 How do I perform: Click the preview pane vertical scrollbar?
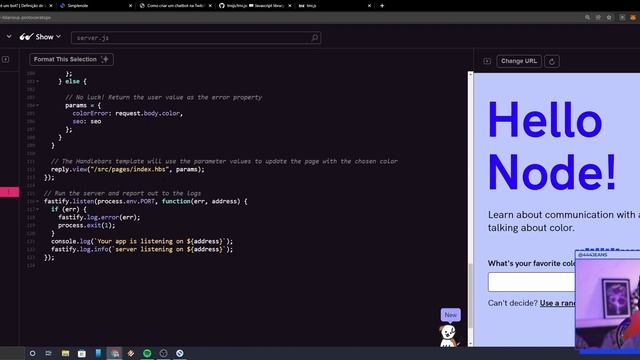click(470, 209)
